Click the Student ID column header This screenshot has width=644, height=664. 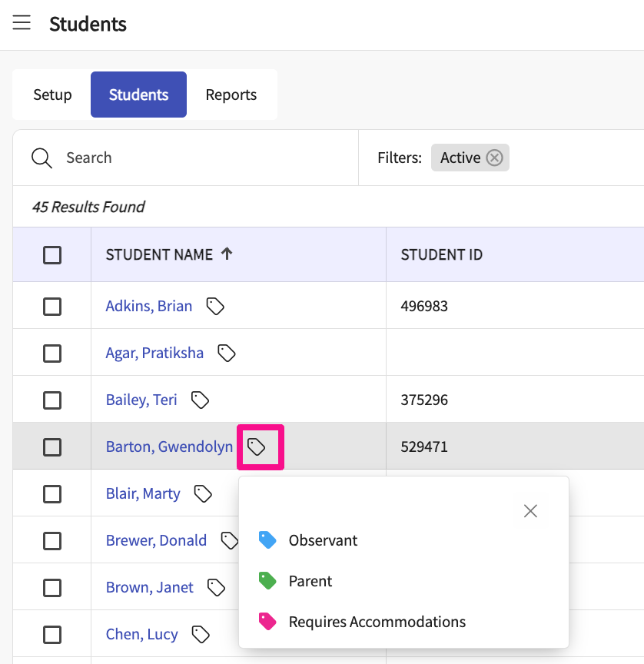coord(442,254)
